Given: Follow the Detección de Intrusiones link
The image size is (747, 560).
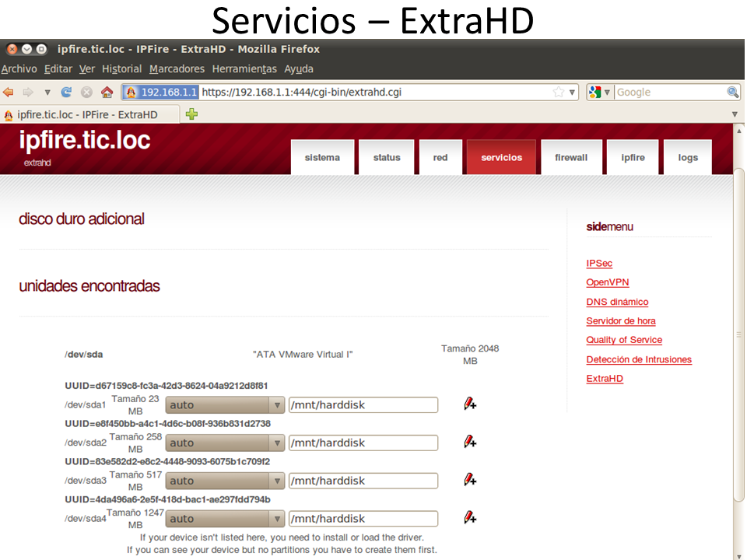Looking at the screenshot, I should [x=639, y=359].
